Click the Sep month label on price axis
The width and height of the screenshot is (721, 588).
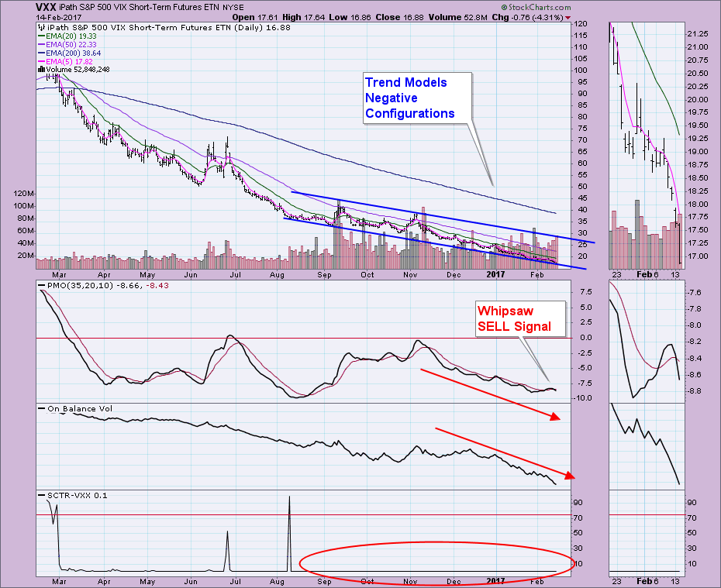[324, 275]
